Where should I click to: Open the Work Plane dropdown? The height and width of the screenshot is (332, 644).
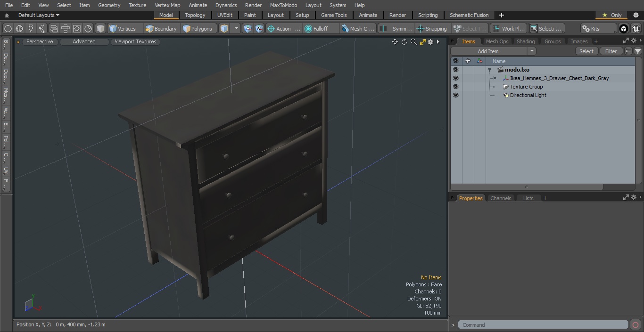pyautogui.click(x=508, y=29)
